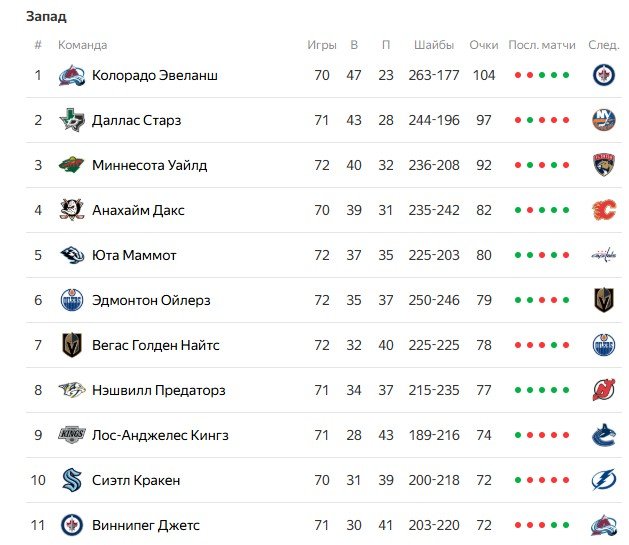
Task: Click the Anaheim Ducks logo beside Анахайм Дакс
Action: pos(71,210)
